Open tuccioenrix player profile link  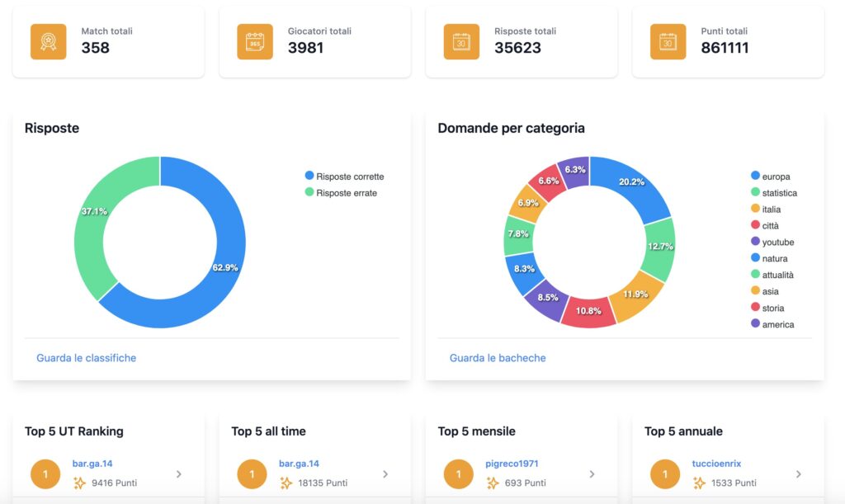(716, 464)
